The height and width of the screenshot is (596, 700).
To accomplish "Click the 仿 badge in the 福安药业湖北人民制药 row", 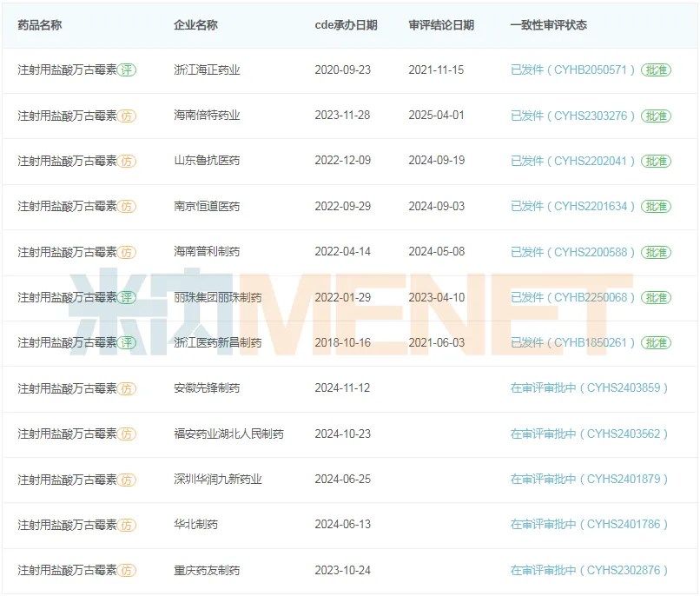I will click(x=127, y=434).
